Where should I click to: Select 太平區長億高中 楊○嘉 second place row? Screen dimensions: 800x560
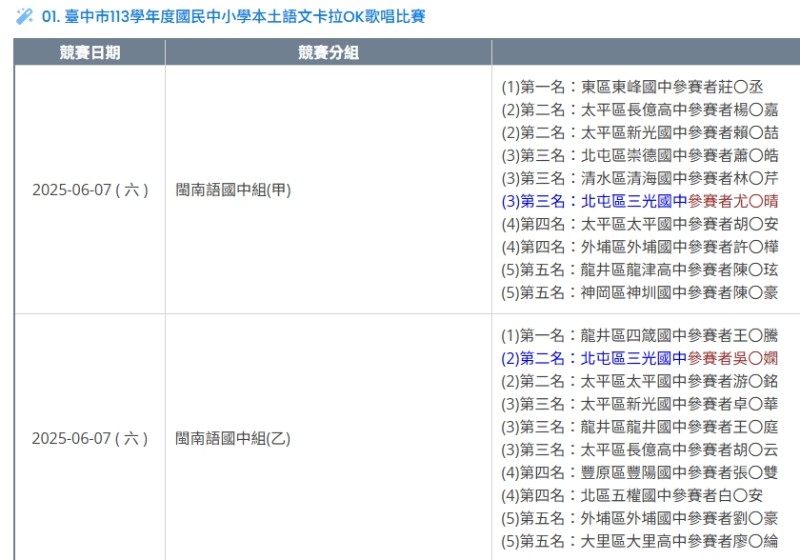639,110
